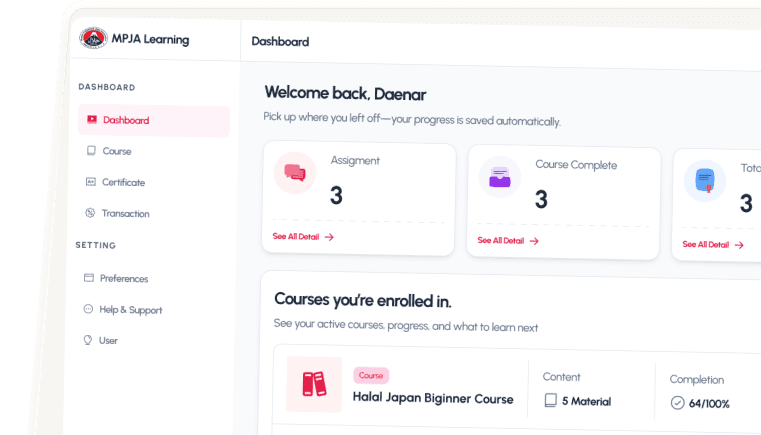Open the Dashboard menu item
761x435 pixels.
[153, 120]
